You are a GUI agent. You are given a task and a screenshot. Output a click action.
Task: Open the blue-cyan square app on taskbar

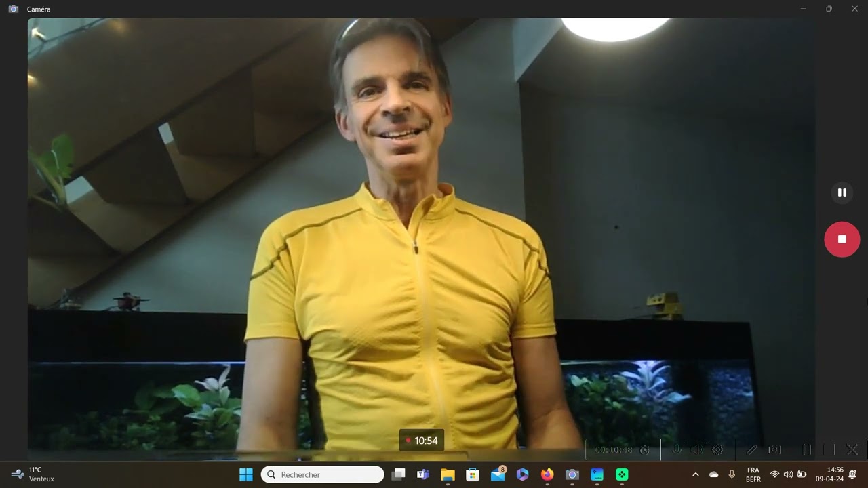tap(597, 474)
